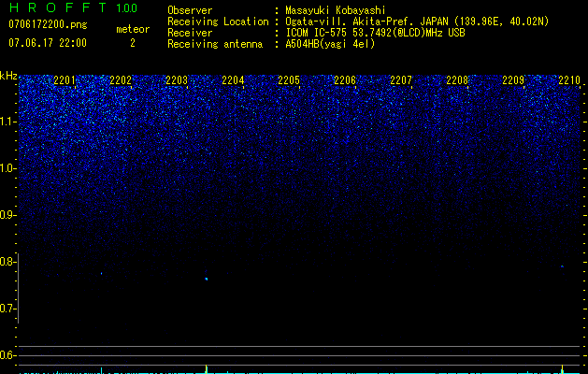Select the filename 0706172200.png
Viewport: 588px width, 374px height.
click(x=48, y=24)
